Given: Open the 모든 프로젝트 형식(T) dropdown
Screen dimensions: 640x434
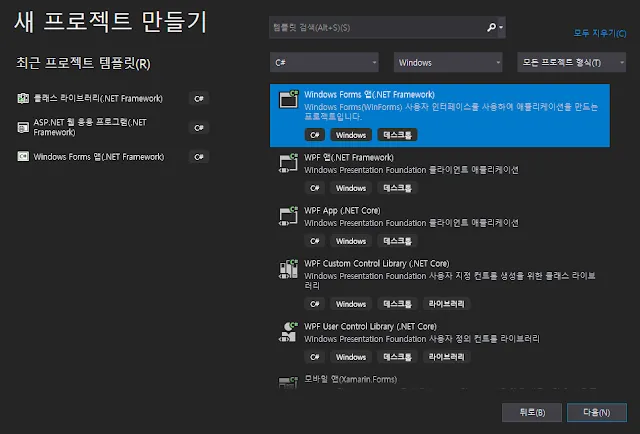Looking at the screenshot, I should [571, 62].
